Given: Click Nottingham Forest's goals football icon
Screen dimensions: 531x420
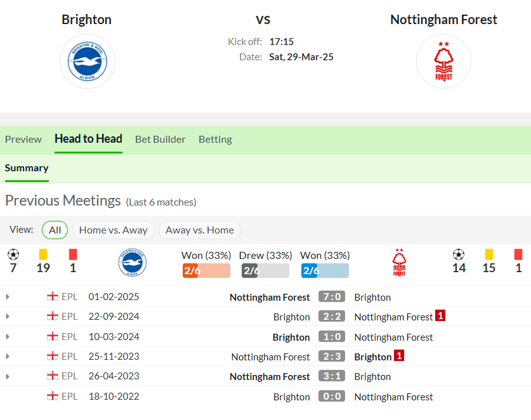Looking at the screenshot, I should click(x=459, y=254).
